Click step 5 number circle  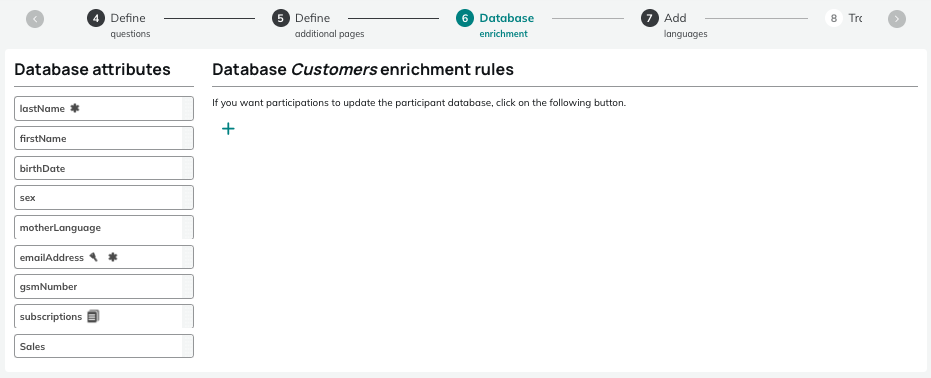281,18
